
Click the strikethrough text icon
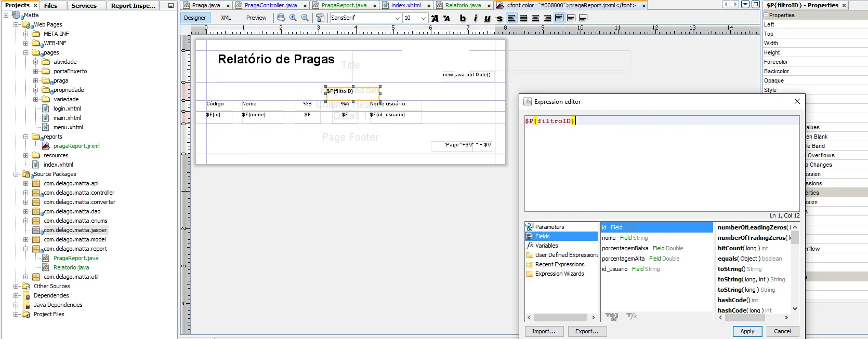tap(499, 18)
